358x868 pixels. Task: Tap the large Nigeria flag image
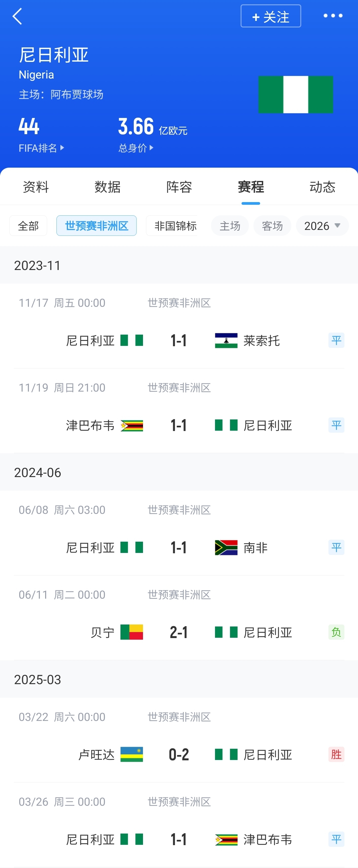296,94
